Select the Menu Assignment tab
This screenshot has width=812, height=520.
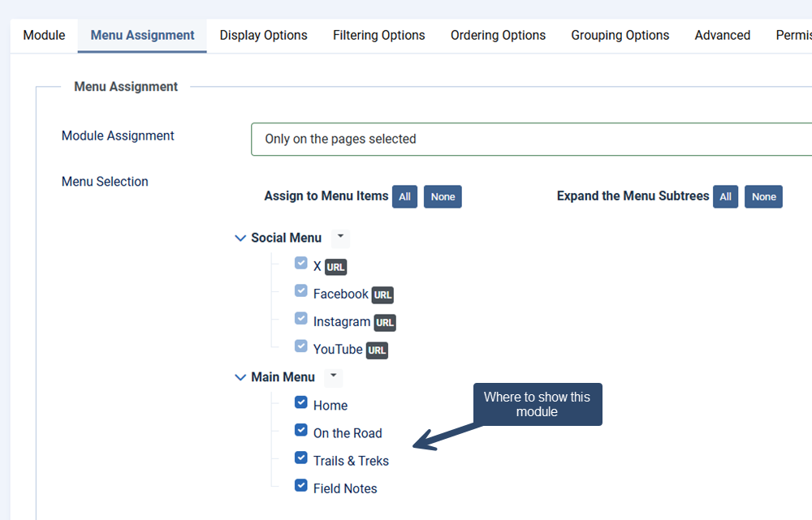(142, 35)
